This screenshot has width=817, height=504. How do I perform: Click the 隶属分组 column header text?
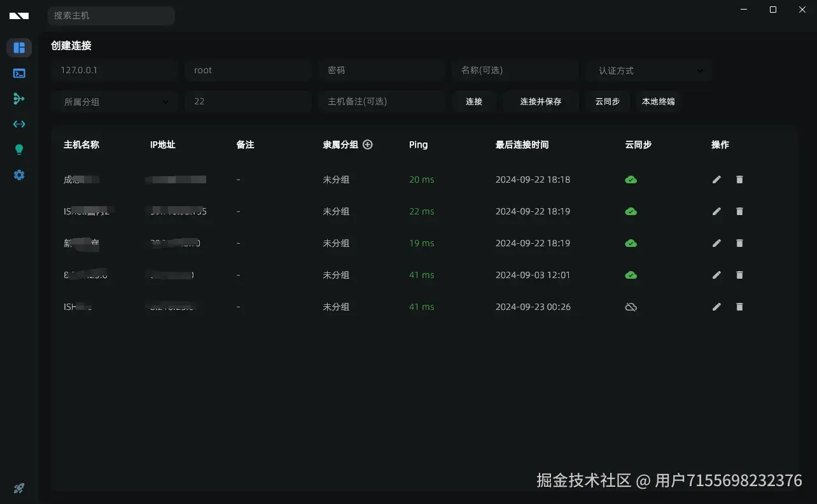tap(340, 144)
